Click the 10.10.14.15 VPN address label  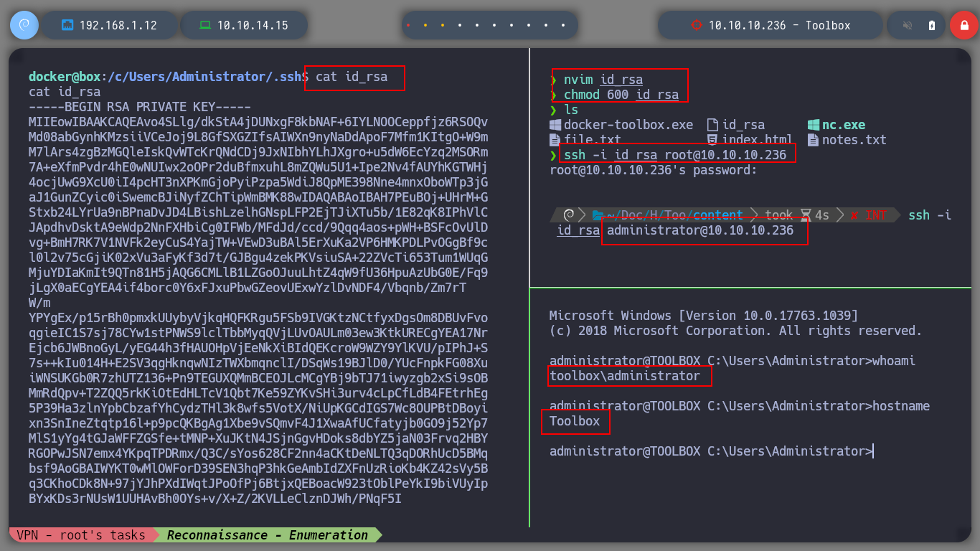(x=253, y=25)
